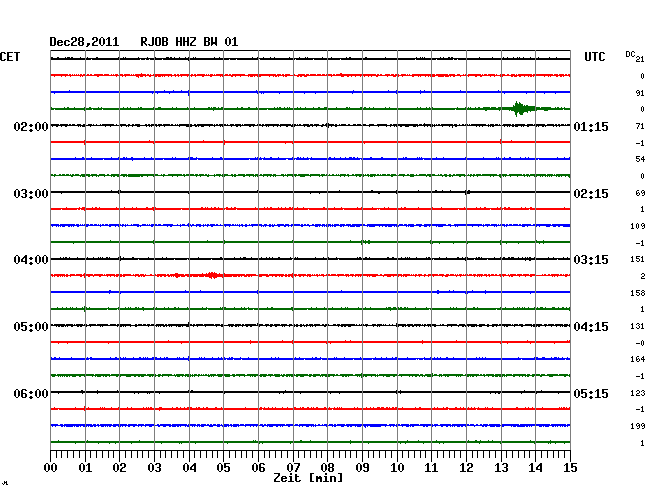Click the 04:15 UTC time label
Viewport: 650px width, 494px height.
(591, 327)
